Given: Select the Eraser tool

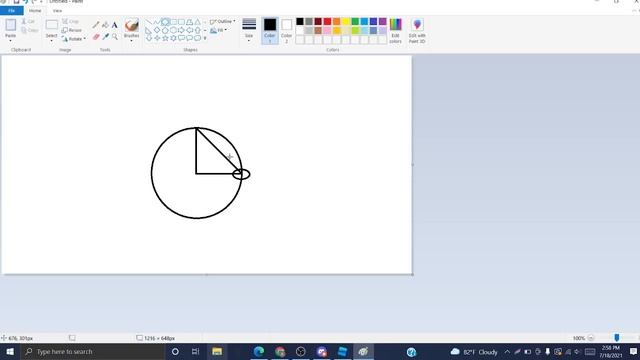Looking at the screenshot, I should [x=96, y=37].
